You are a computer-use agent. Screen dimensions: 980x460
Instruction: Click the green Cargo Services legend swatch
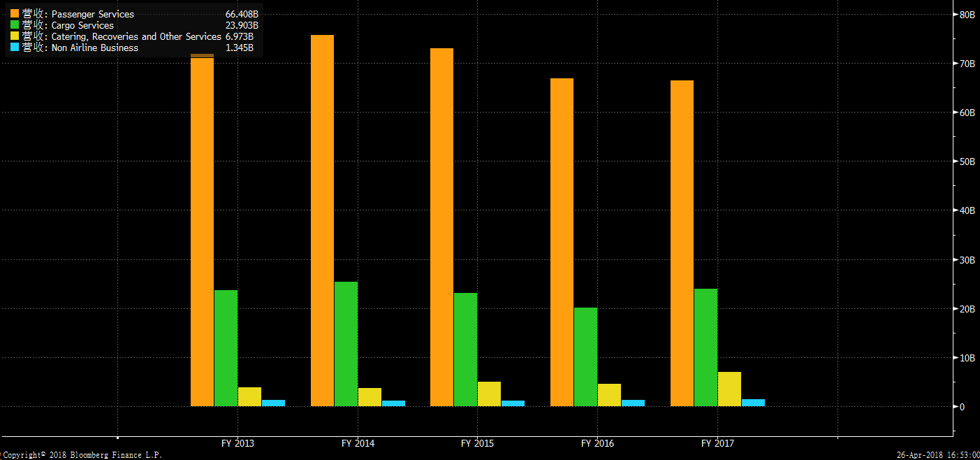[15, 25]
